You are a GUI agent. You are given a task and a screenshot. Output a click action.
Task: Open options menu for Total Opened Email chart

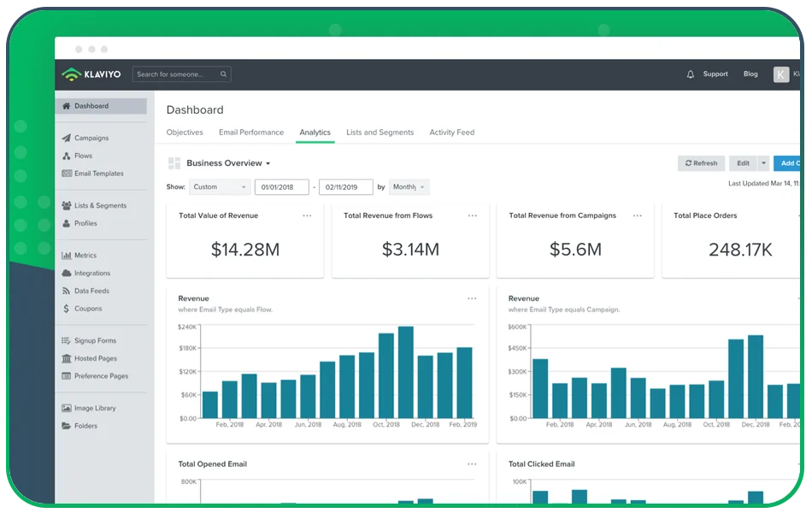click(472, 464)
